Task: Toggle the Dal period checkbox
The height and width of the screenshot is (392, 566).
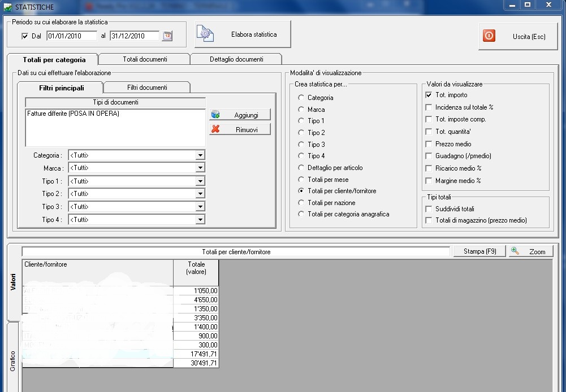Action: click(x=25, y=36)
